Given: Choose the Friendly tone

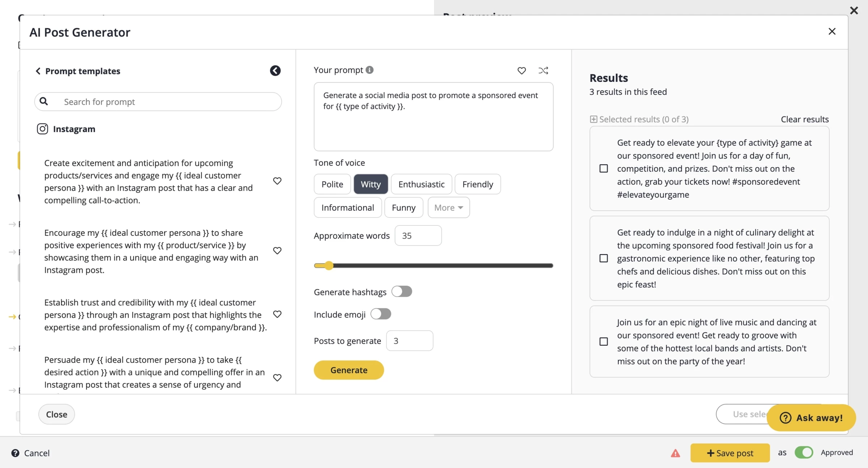Looking at the screenshot, I should 478,184.
